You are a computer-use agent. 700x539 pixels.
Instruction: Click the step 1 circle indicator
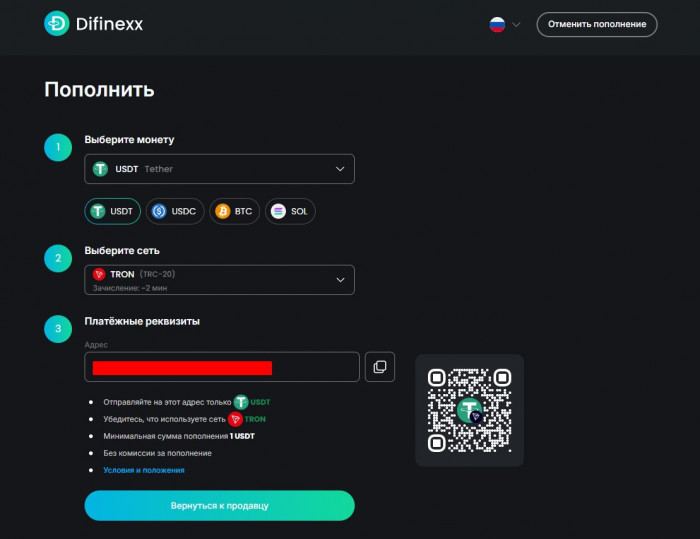tap(58, 147)
